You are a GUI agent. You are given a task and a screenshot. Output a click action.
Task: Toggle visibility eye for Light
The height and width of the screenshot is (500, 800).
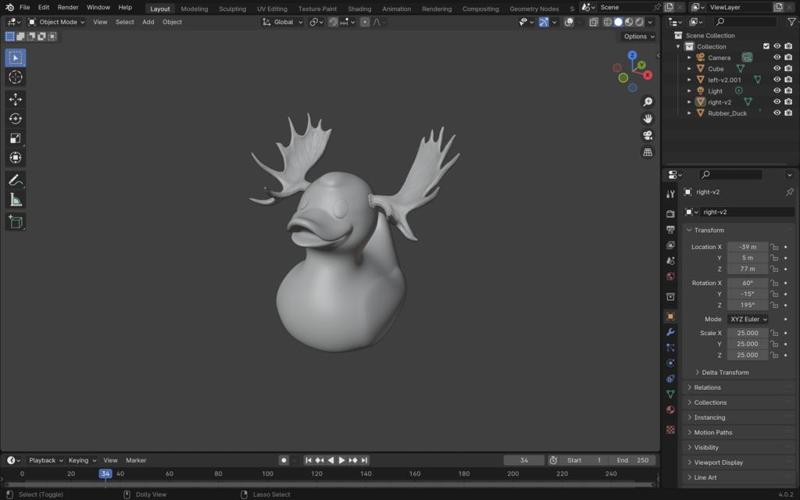tap(777, 90)
